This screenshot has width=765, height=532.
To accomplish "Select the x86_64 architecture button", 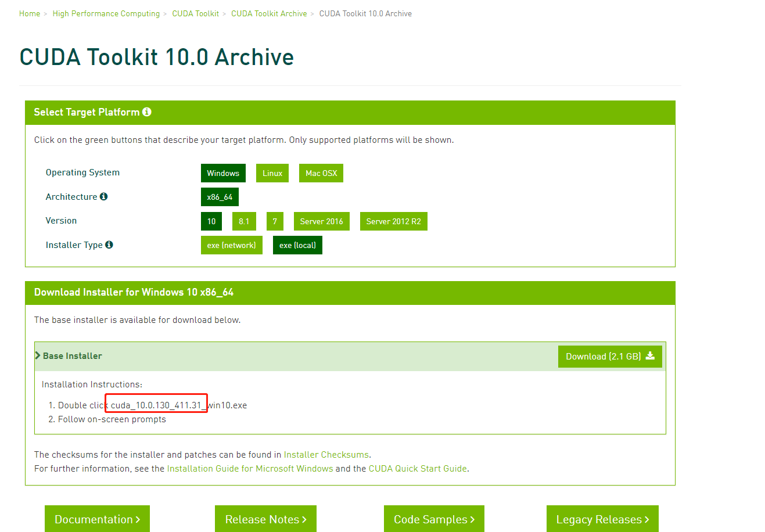I will click(x=220, y=197).
